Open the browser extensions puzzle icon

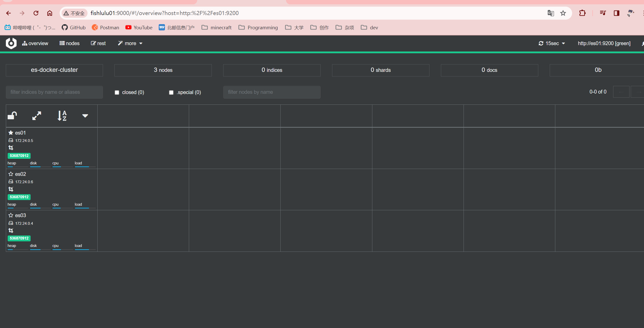coord(582,13)
